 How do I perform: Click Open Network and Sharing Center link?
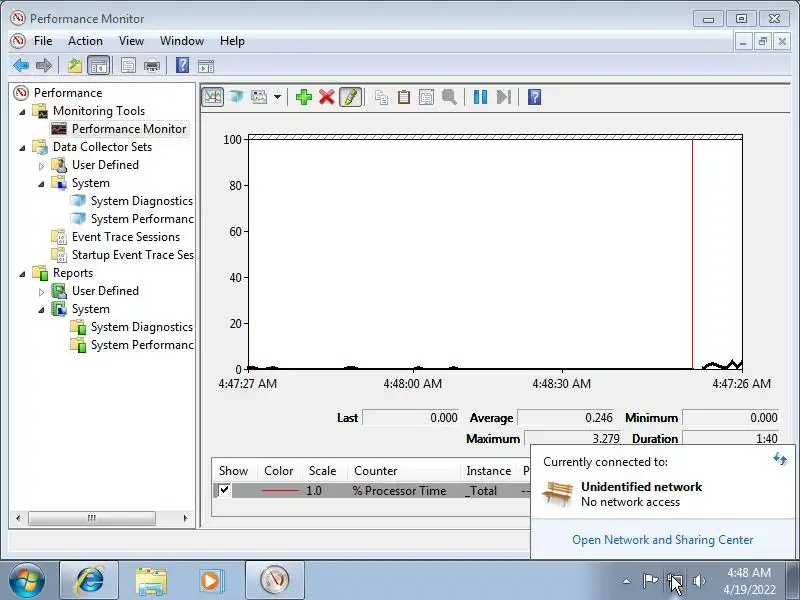tap(662, 540)
